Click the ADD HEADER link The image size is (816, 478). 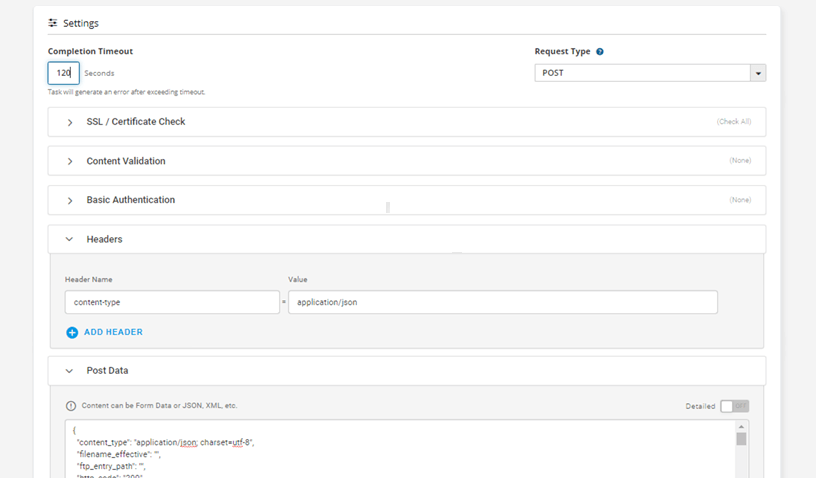pyautogui.click(x=113, y=332)
